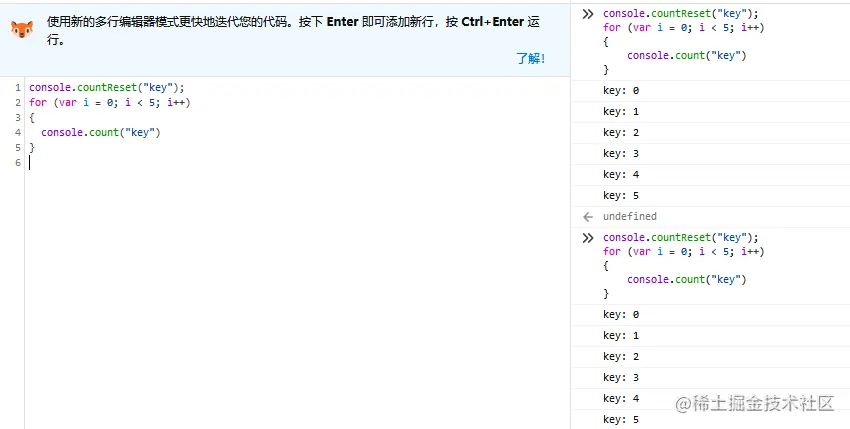The height and width of the screenshot is (429, 850).
Task: Click echoed console.countReset line below undefined
Action: click(x=681, y=238)
